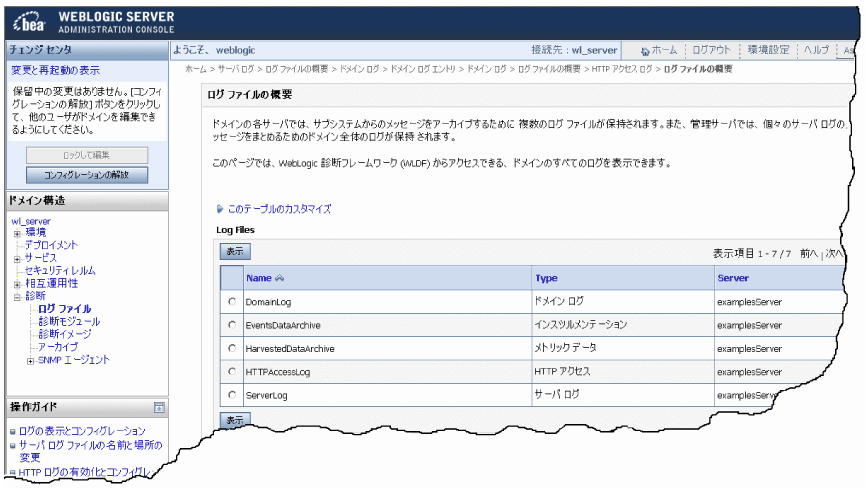Select the EventsDataArchive radio button
The width and height of the screenshot is (867, 488).
click(232, 325)
